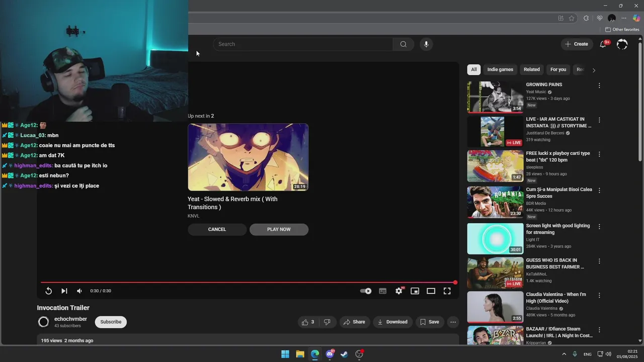Viewport: 644px width, 362px height.
Task: Open Edge browser essentials heart icon
Action: pyautogui.click(x=599, y=18)
